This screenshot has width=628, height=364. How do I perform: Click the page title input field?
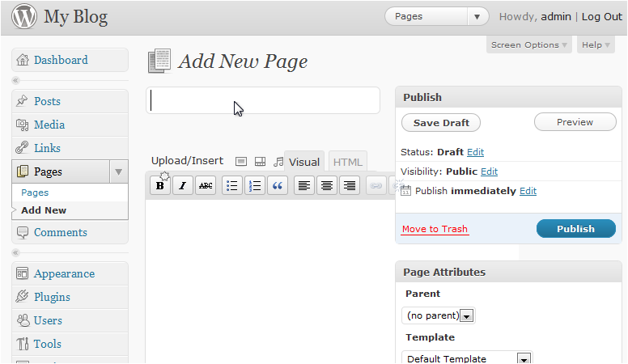pos(263,100)
